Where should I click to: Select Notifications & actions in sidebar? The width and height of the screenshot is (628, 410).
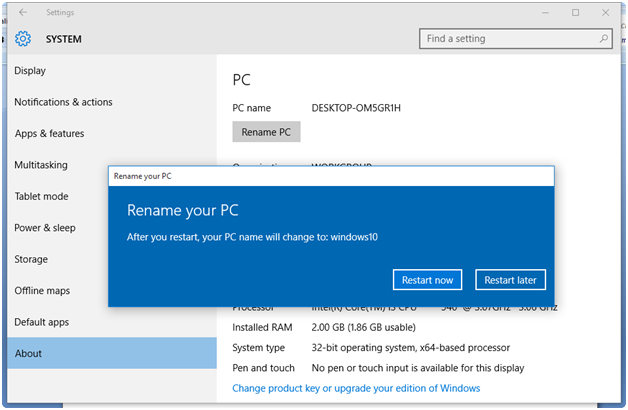tap(63, 102)
